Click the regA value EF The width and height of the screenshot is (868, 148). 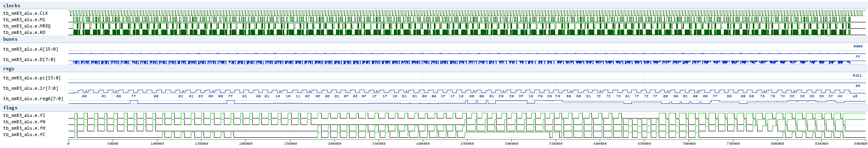click(x=831, y=96)
